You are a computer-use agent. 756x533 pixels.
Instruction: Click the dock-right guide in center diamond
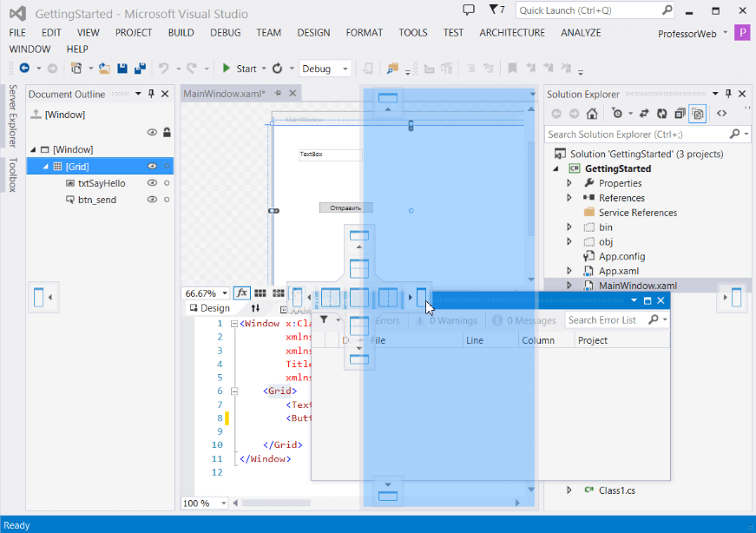pyautogui.click(x=388, y=298)
